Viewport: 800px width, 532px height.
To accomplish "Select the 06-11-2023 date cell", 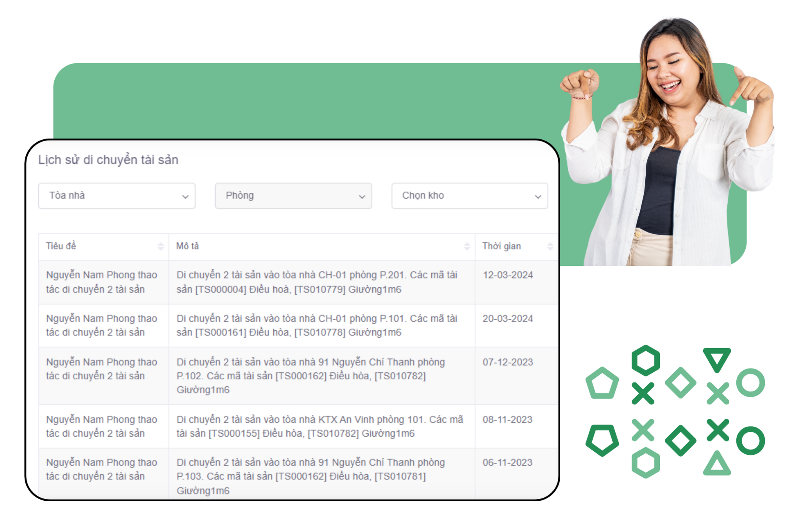I will pyautogui.click(x=507, y=463).
